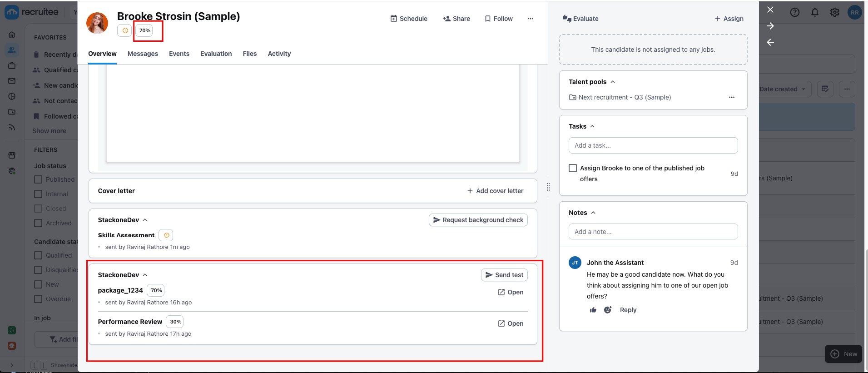Open the jobs briefcase icon in sidebar
Screen dimensions: 868x373
tap(12, 65)
